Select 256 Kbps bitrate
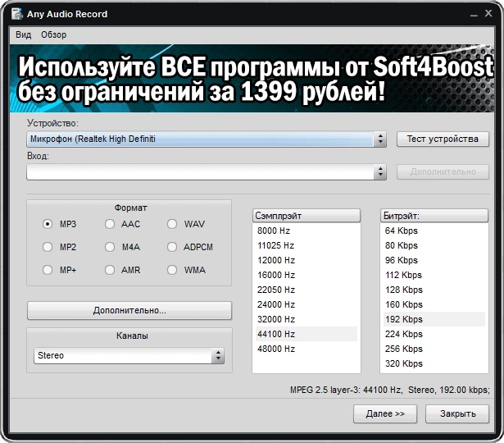This screenshot has height=443, width=504. coord(434,349)
